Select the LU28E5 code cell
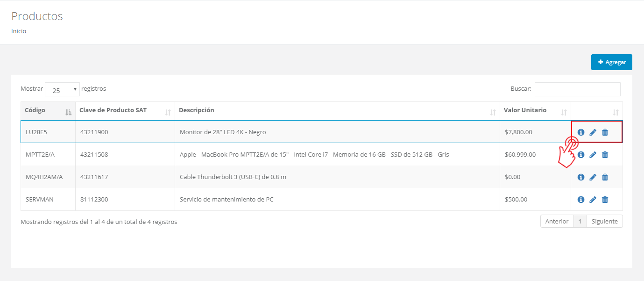 point(48,132)
